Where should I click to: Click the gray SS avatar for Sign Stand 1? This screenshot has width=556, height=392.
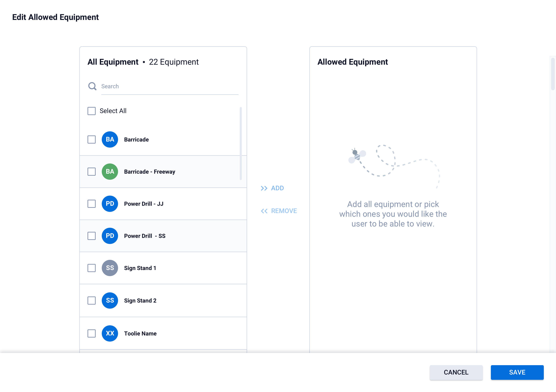(110, 268)
